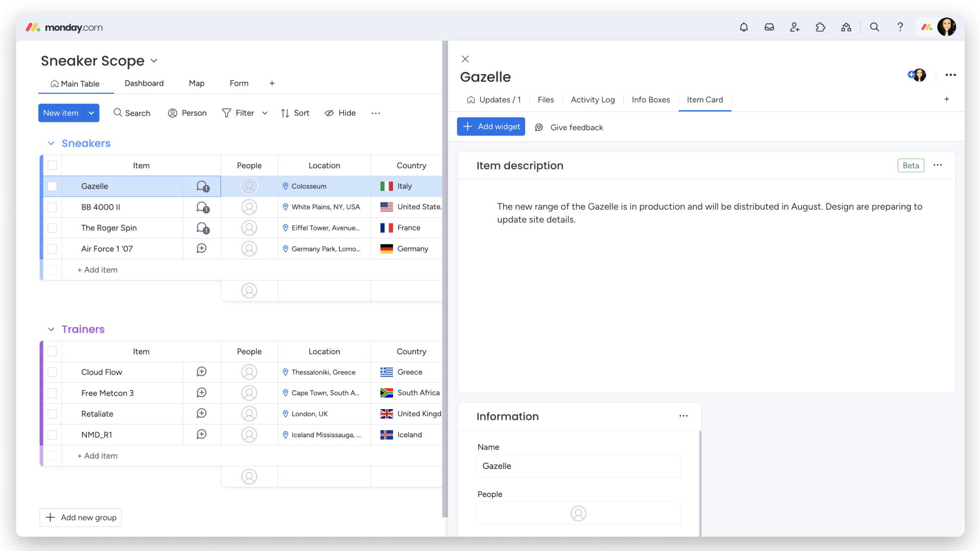Collapse the Trainers group
The width and height of the screenshot is (980, 551).
pyautogui.click(x=51, y=330)
